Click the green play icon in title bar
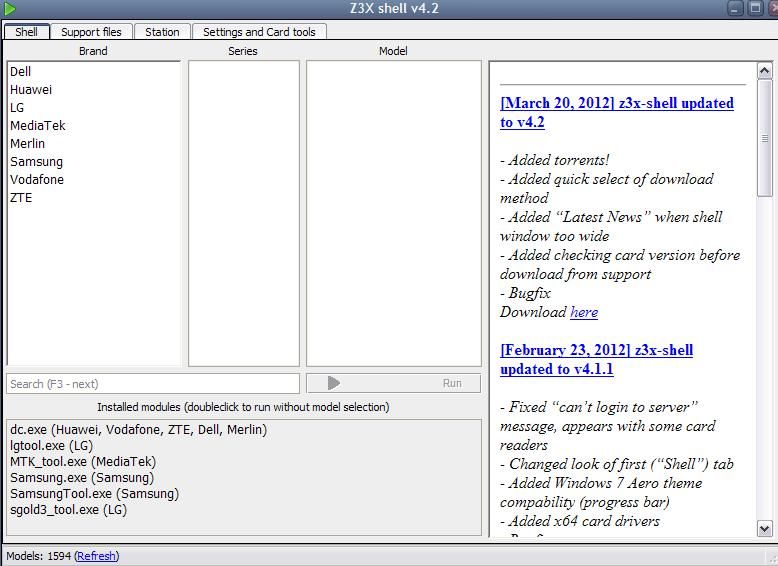This screenshot has height=566, width=778. click(x=9, y=8)
